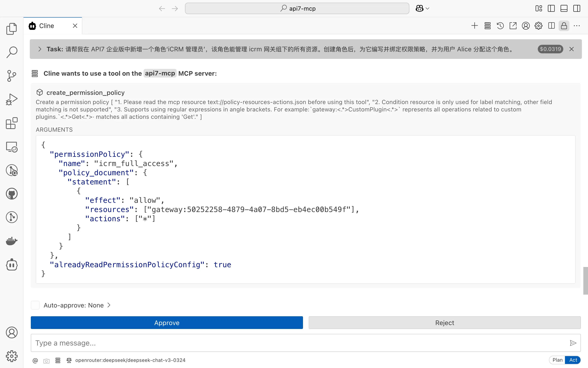This screenshot has width=588, height=368.
Task: Toggle the secondary side bar
Action: [577, 9]
